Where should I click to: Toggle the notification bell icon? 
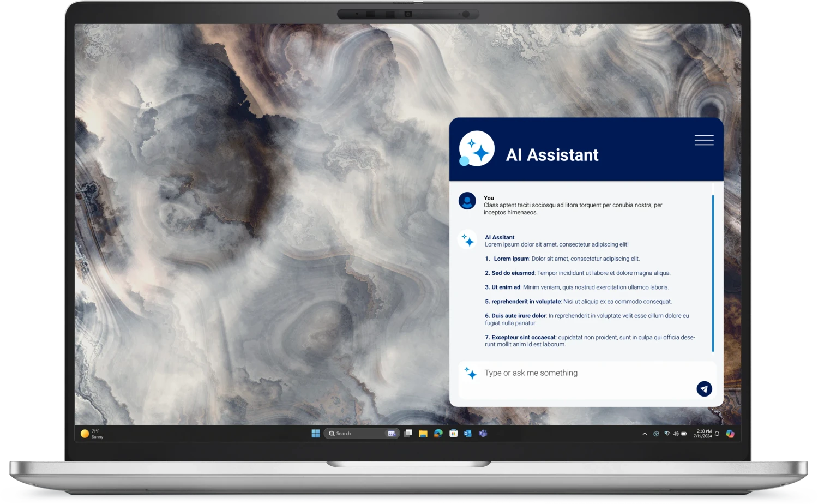717,433
